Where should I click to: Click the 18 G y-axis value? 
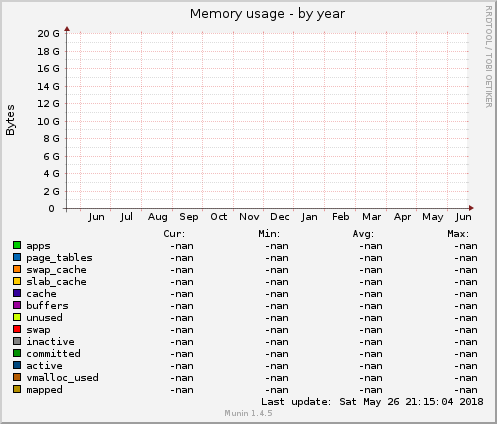[x=48, y=51]
